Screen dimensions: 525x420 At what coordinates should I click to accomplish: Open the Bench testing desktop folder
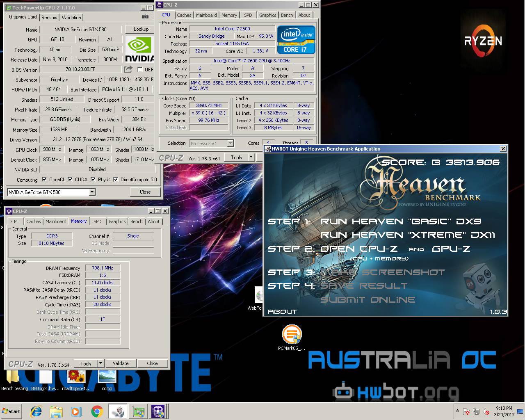click(14, 380)
